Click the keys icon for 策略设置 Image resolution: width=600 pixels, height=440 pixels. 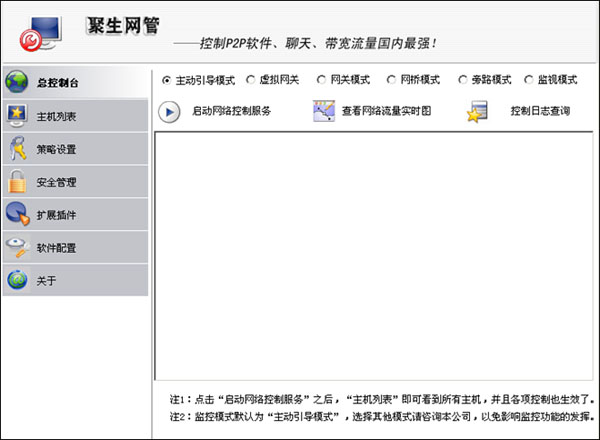[18, 148]
